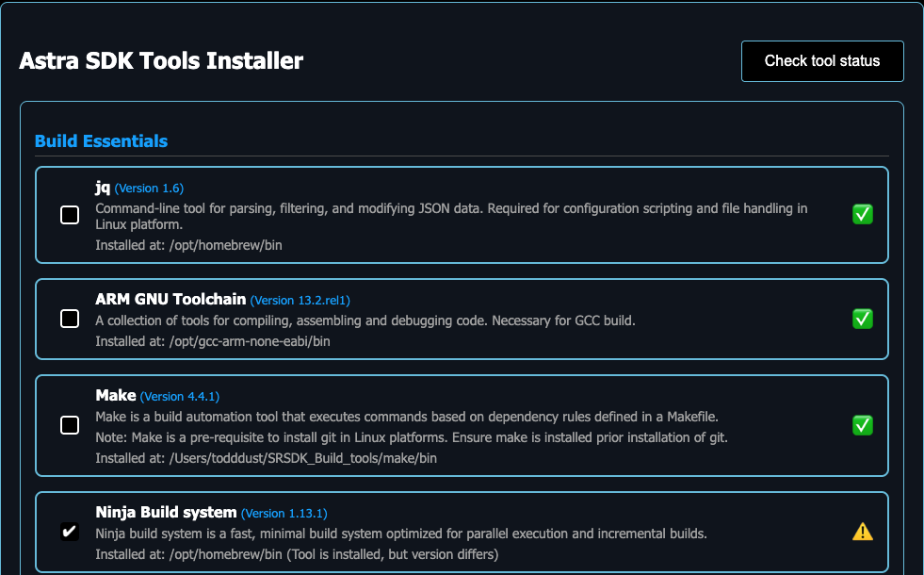
Task: Click Version 1.13.1 beside Ninja Build system
Action: [x=284, y=513]
